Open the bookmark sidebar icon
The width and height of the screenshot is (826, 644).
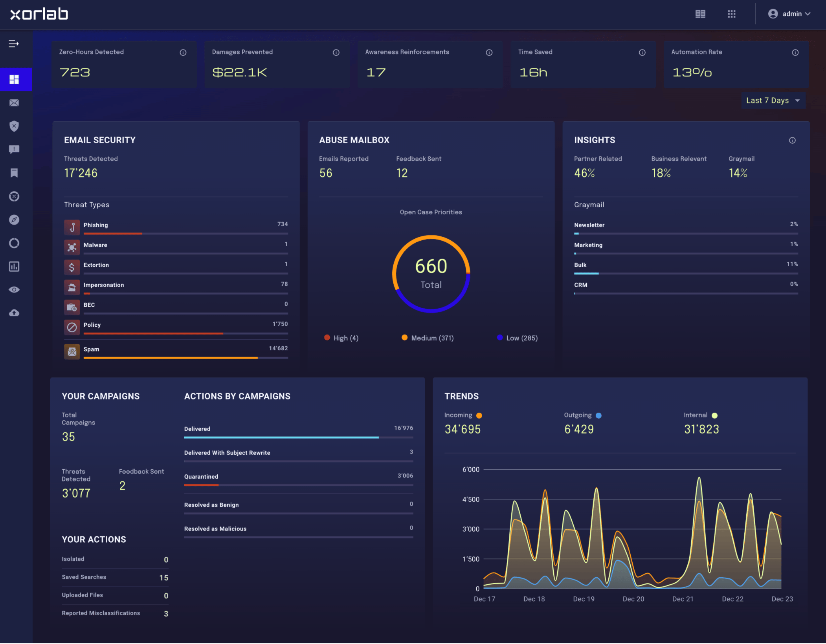[14, 173]
